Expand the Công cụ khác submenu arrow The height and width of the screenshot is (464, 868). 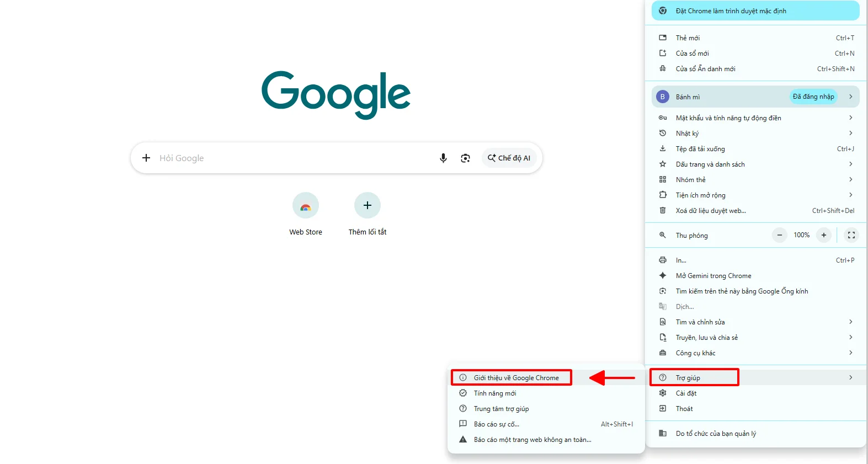851,353
